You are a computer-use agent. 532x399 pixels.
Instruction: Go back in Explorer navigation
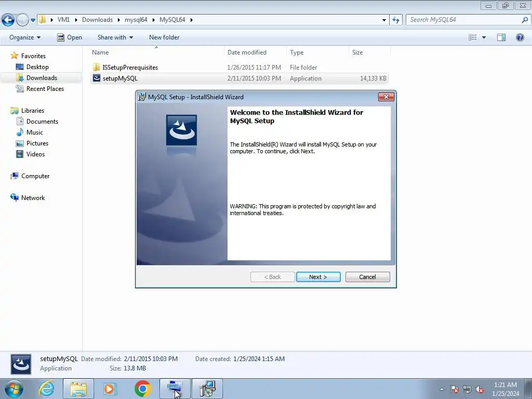[x=8, y=20]
